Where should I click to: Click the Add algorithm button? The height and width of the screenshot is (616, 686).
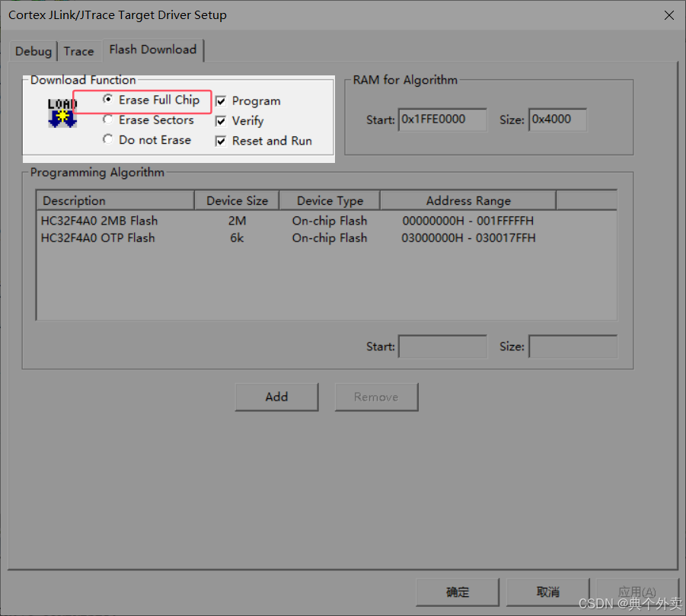tap(276, 397)
